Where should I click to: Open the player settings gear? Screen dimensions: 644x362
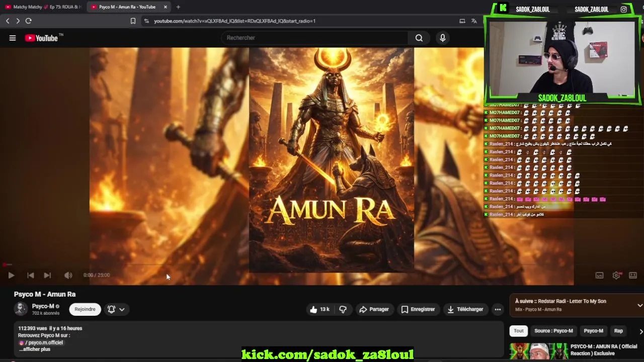point(616,276)
